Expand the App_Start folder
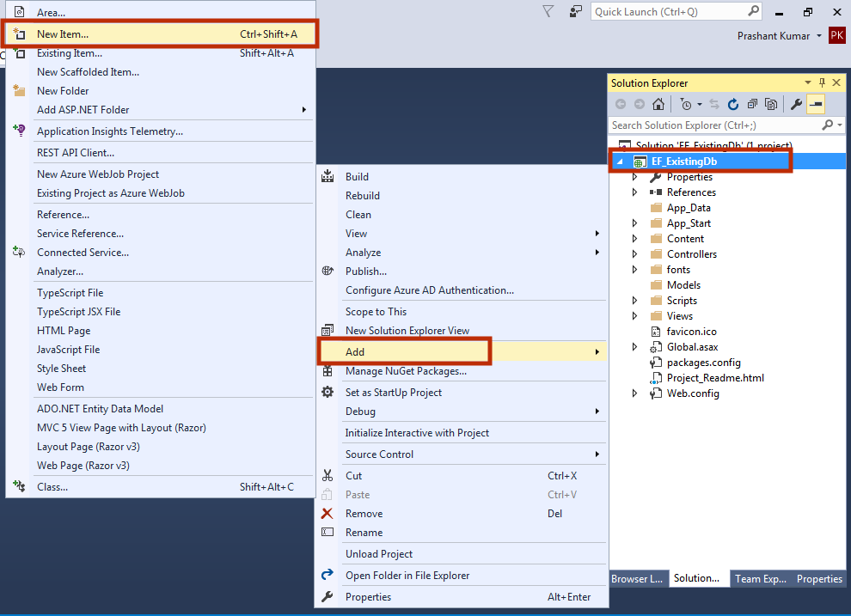 (x=634, y=223)
